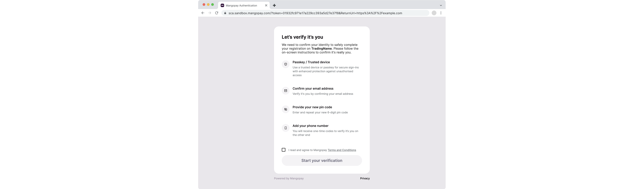Click the passkey shield icon
The width and height of the screenshot is (644, 189).
click(x=286, y=64)
